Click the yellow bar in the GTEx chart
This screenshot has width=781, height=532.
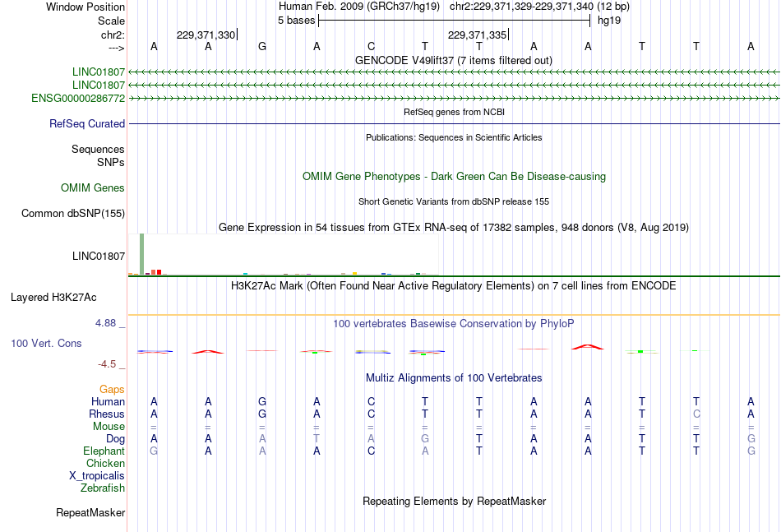pyautogui.click(x=354, y=274)
